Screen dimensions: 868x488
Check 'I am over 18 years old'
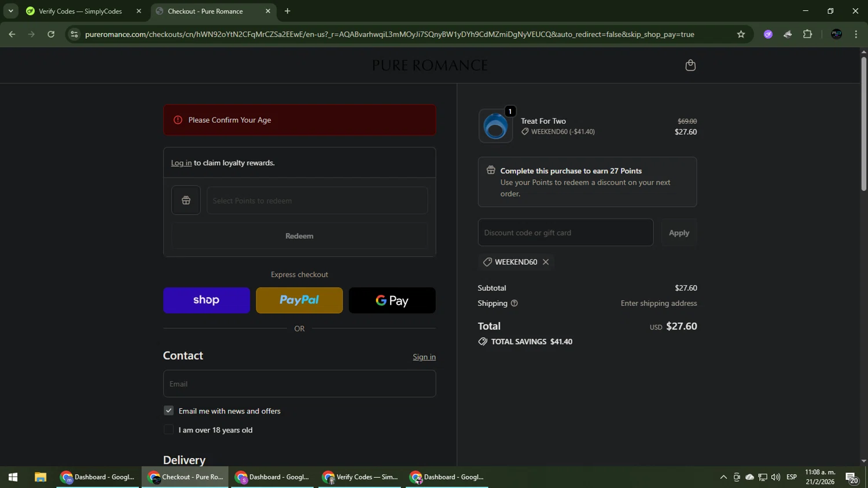click(x=168, y=430)
